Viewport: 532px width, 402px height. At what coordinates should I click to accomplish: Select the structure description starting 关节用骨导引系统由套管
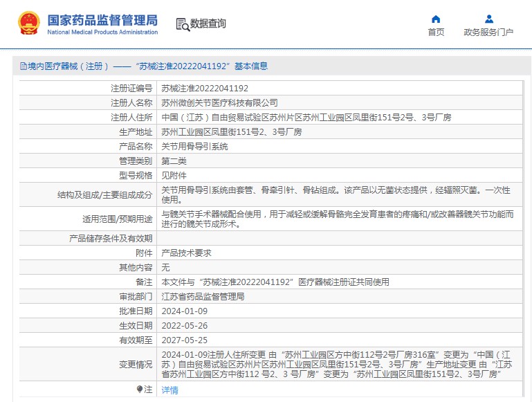click(336, 195)
